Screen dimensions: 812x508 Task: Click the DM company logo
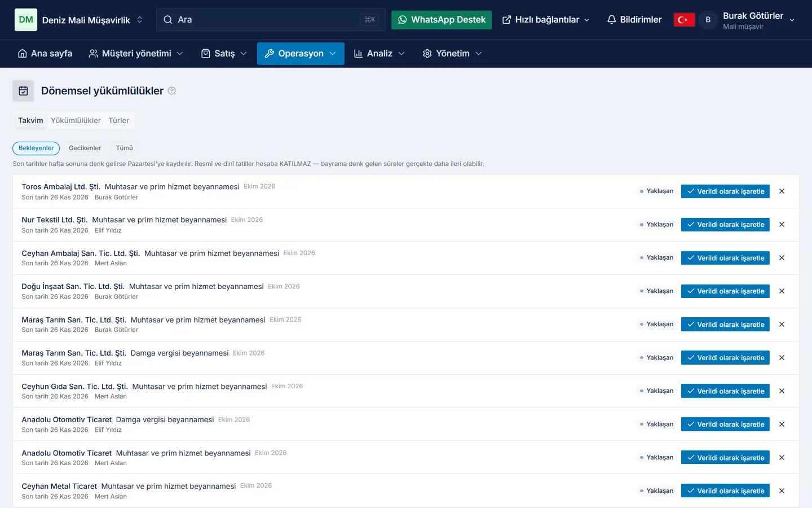[x=26, y=20]
